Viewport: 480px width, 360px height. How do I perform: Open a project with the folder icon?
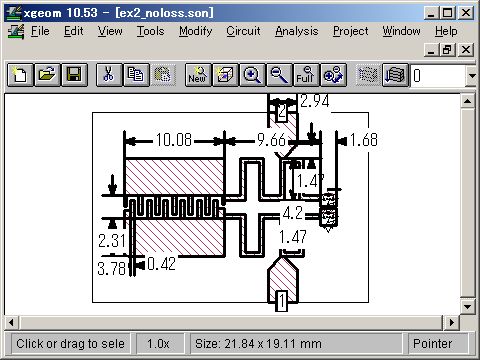click(x=47, y=75)
